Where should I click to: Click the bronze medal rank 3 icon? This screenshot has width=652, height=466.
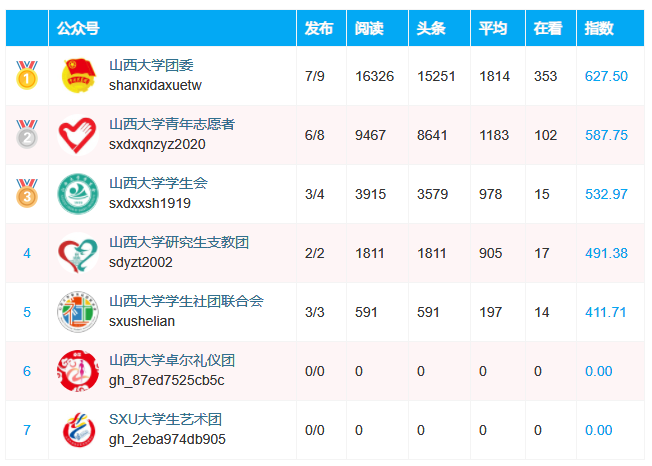(x=27, y=193)
